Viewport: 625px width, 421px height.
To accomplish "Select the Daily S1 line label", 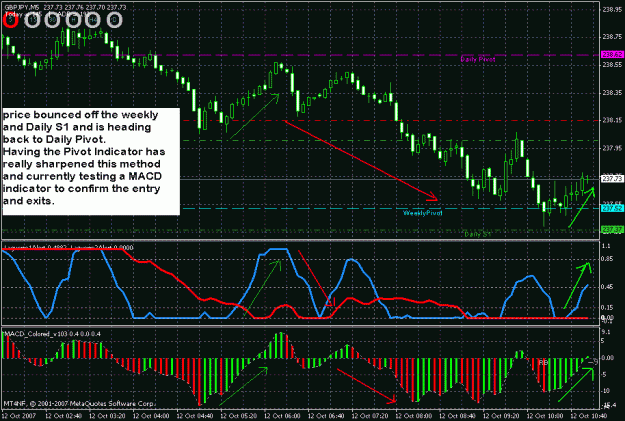I will click(x=478, y=234).
